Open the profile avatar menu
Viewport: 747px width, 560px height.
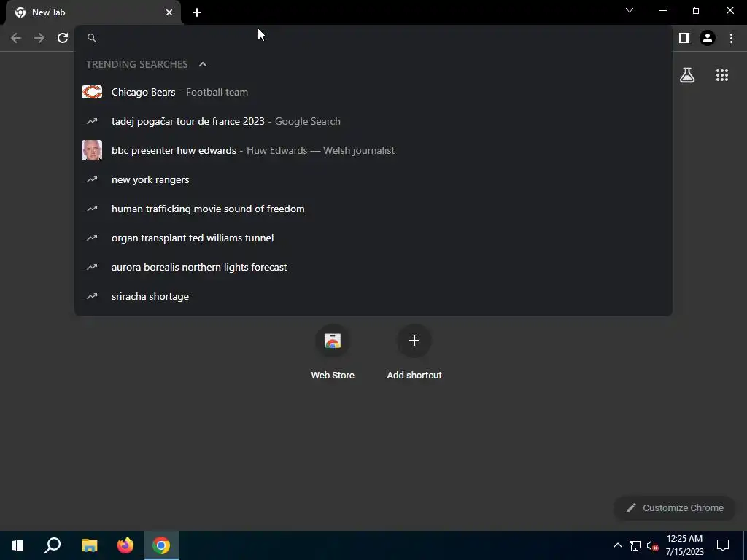coord(708,38)
